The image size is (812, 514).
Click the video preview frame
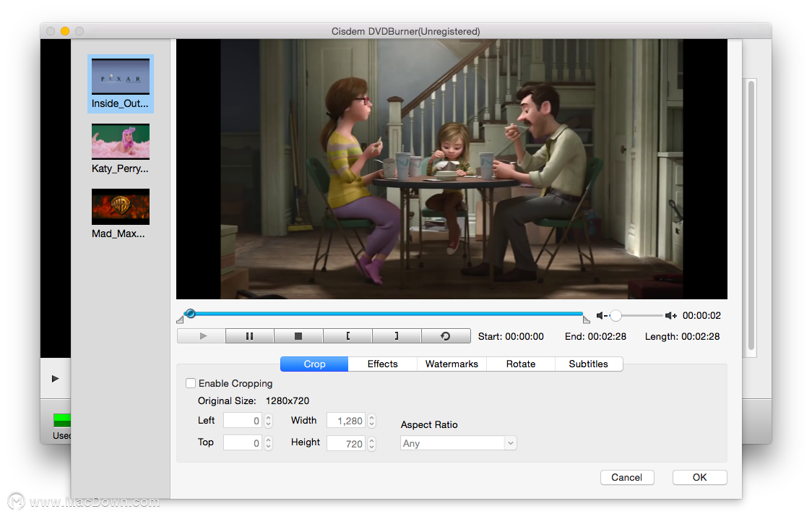(452, 169)
